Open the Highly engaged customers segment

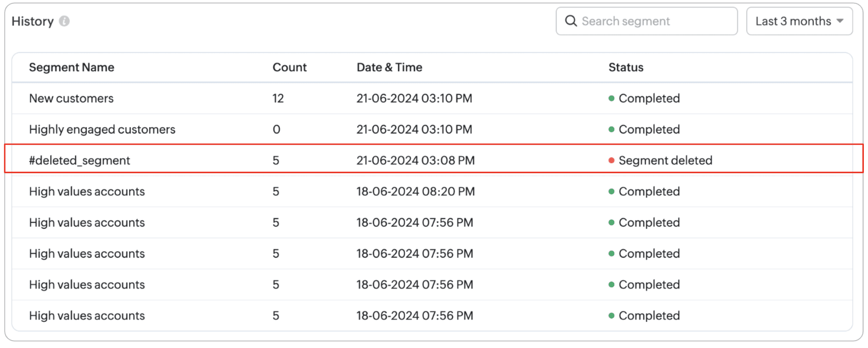click(x=102, y=130)
